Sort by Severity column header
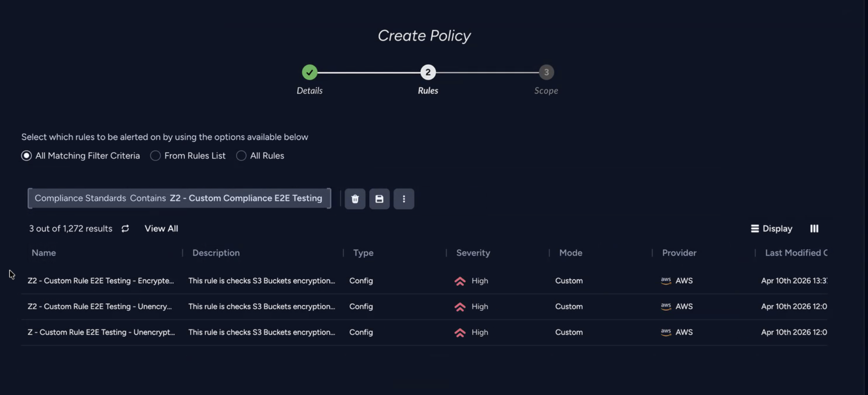868x395 pixels. coord(473,253)
